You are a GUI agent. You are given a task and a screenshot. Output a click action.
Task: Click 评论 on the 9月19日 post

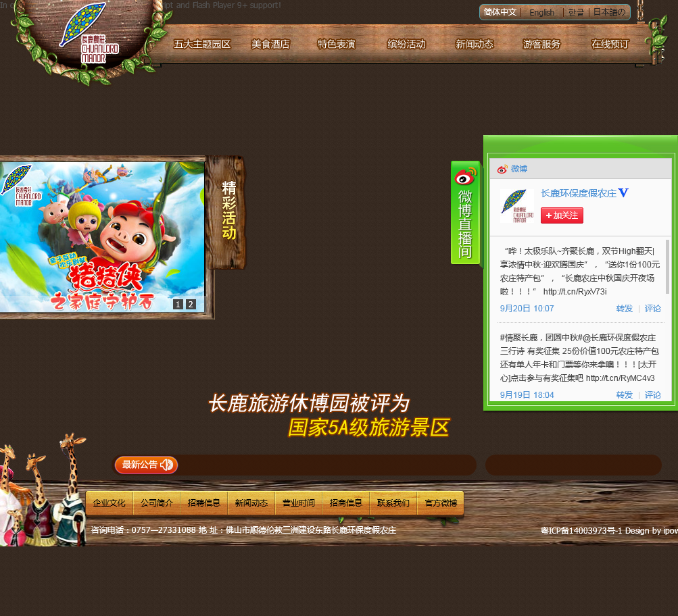pos(652,395)
